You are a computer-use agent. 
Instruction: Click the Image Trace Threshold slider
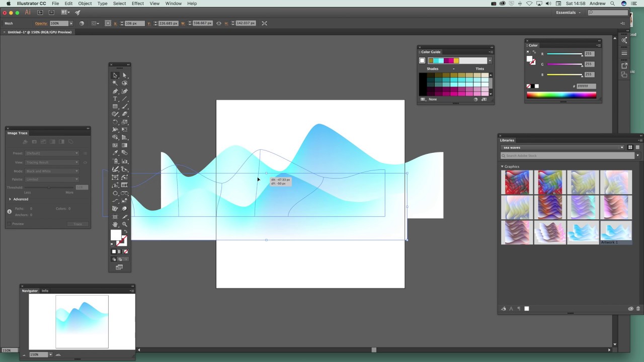pos(49,187)
